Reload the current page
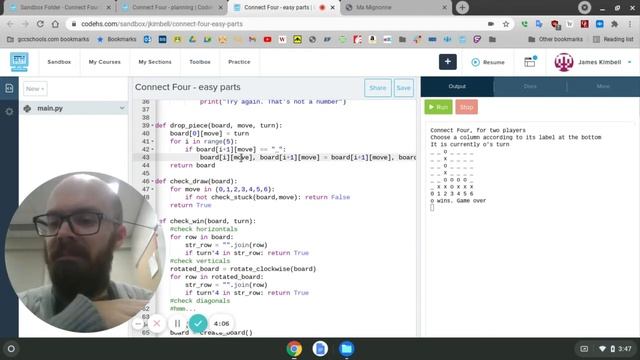 40,24
